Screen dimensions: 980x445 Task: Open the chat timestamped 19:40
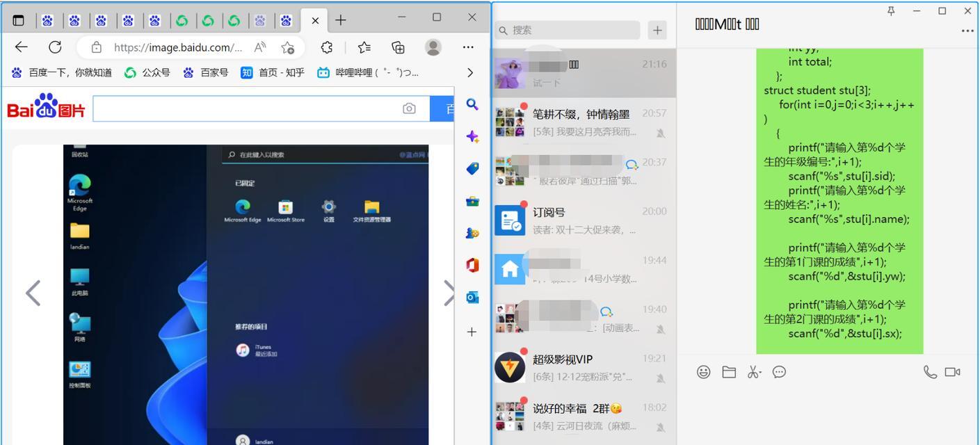(x=584, y=318)
